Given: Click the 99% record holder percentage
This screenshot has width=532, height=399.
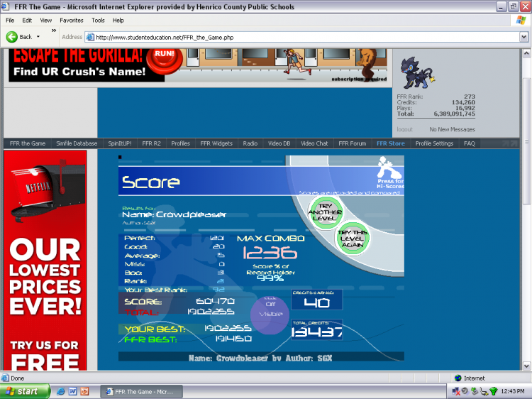Looking at the screenshot, I should pyautogui.click(x=270, y=278).
